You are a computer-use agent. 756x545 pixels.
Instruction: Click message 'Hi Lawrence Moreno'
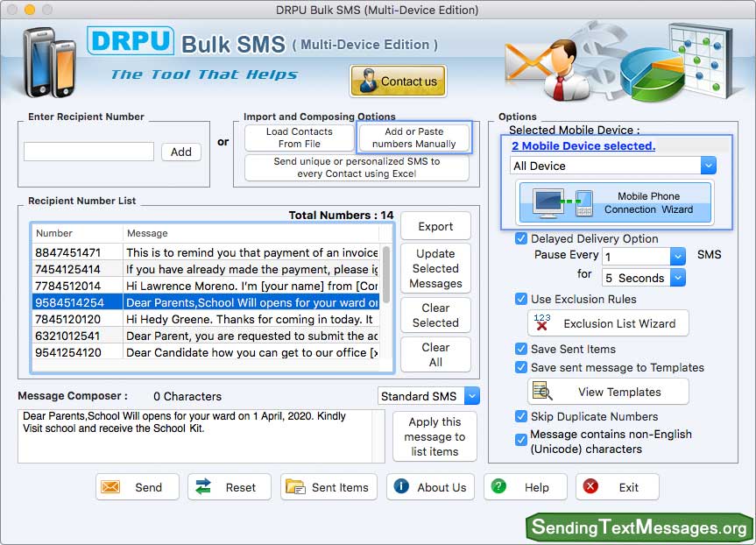251,286
